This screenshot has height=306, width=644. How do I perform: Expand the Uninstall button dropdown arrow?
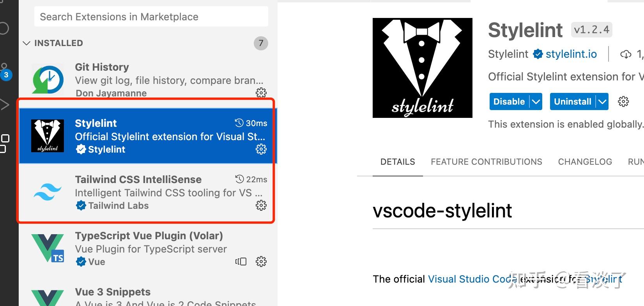pyautogui.click(x=602, y=101)
